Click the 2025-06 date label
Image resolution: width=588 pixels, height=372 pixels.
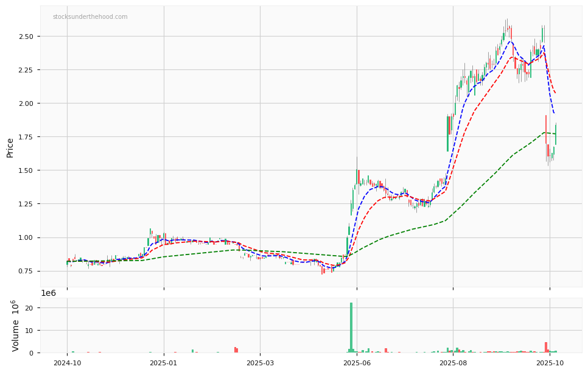[x=357, y=363]
